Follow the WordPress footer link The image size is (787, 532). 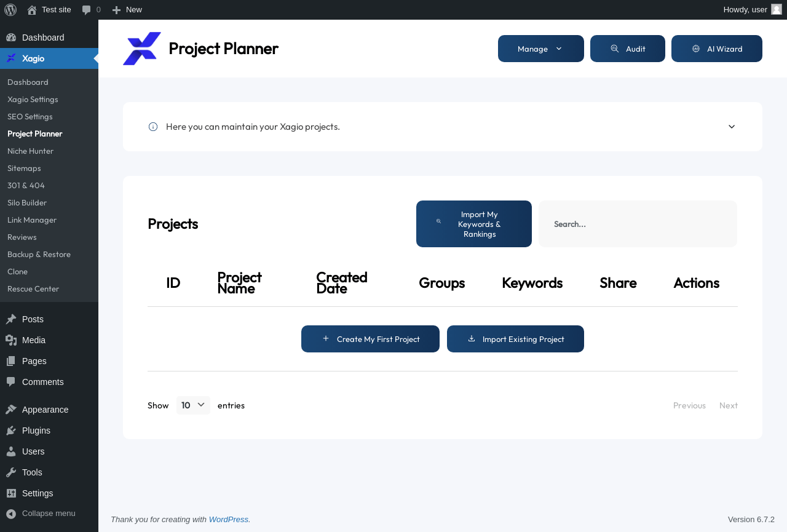coord(229,520)
